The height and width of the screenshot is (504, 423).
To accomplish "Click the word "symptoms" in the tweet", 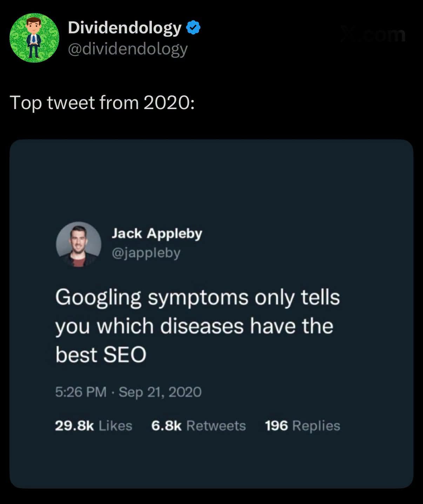I will (x=198, y=298).
